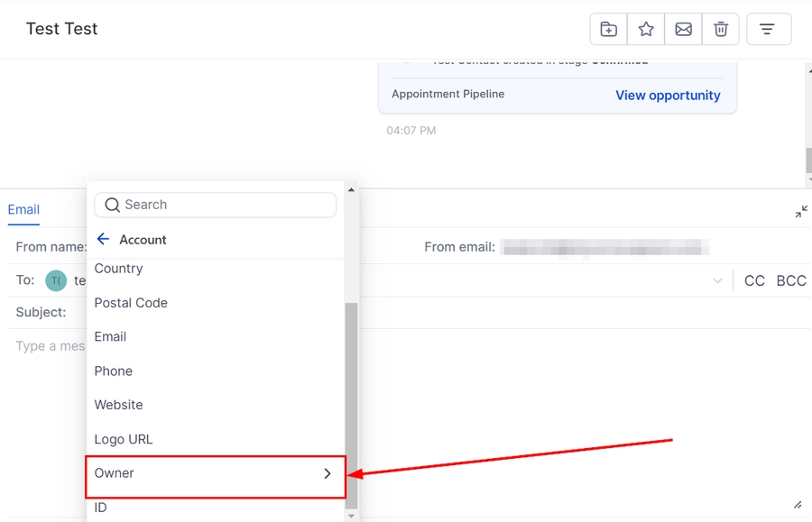This screenshot has height=522, width=812.
Task: Select the Email tab
Action: point(23,209)
